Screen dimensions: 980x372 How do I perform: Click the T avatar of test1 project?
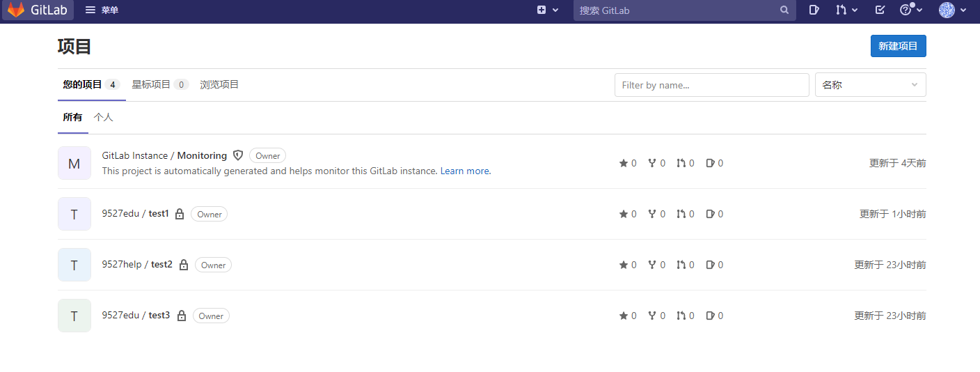pos(74,214)
